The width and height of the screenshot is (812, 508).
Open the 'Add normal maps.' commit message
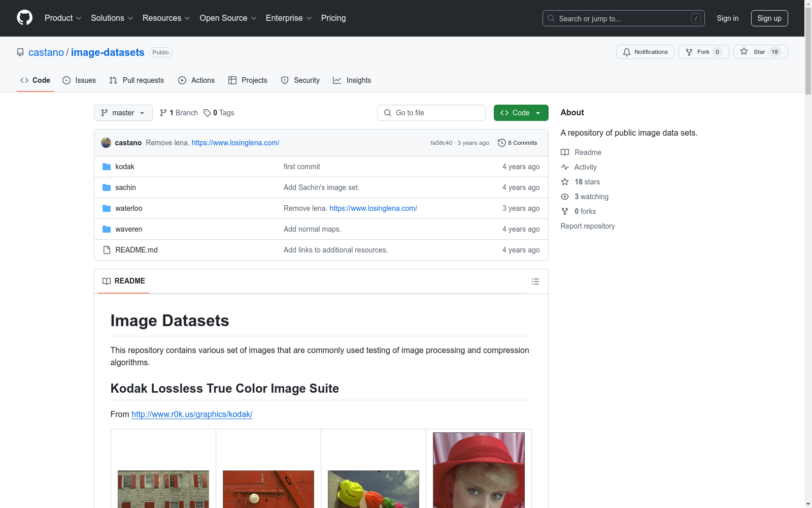[x=312, y=229]
